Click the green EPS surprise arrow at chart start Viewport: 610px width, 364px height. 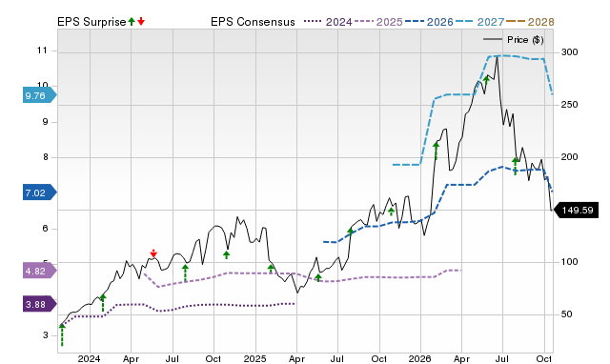[62, 334]
